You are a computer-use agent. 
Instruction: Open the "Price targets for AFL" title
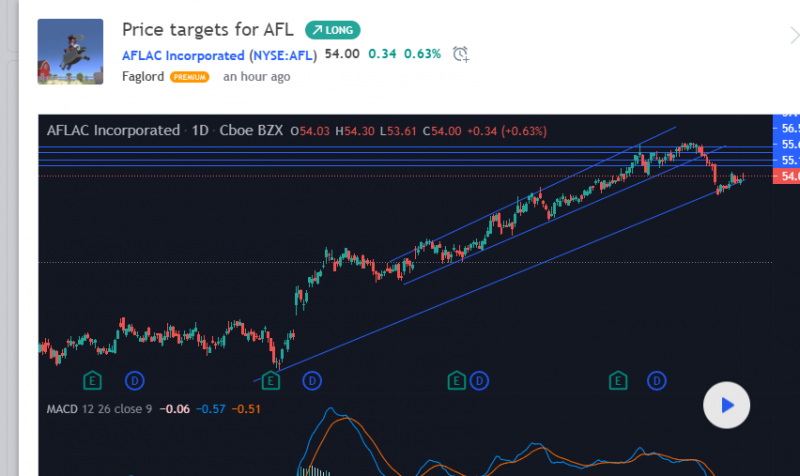point(208,30)
